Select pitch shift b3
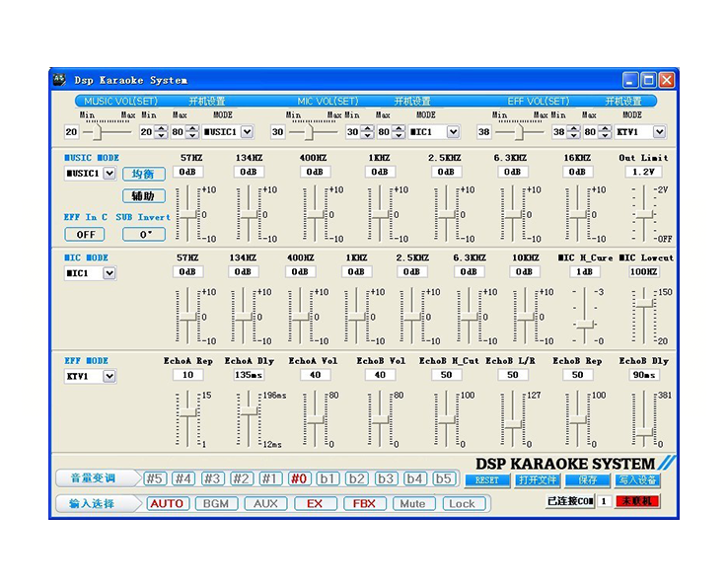 (386, 478)
